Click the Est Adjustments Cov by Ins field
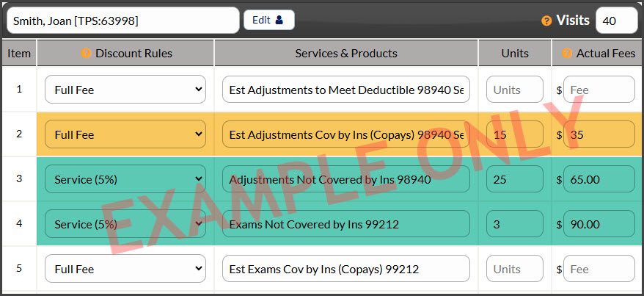644x296 pixels. click(x=346, y=134)
